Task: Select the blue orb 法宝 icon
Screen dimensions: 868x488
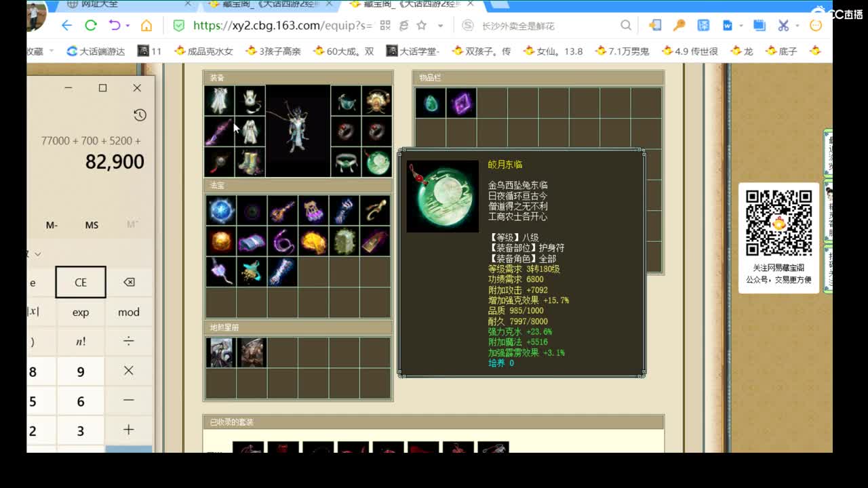Action: (x=221, y=211)
